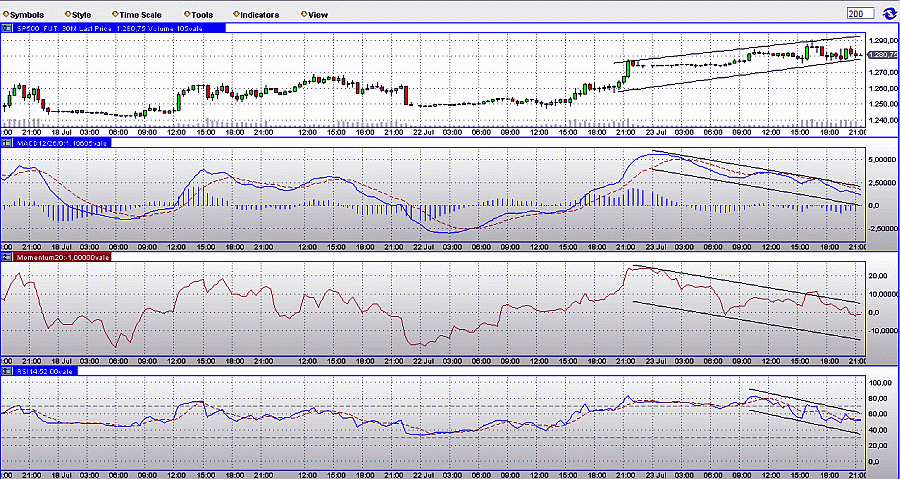Click the SP500 FUT price panel icon
Viewport: 900px width, 479px height.
[5, 27]
